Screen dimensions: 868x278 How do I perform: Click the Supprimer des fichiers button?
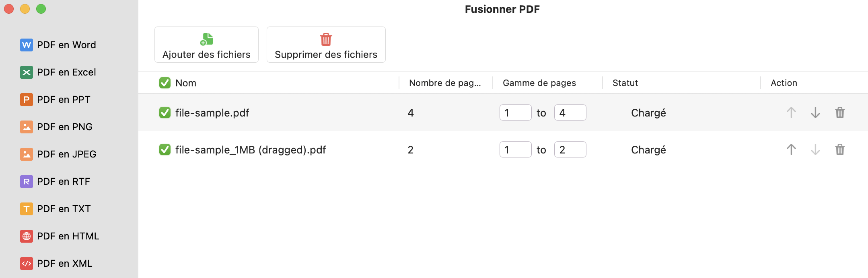[x=326, y=44]
